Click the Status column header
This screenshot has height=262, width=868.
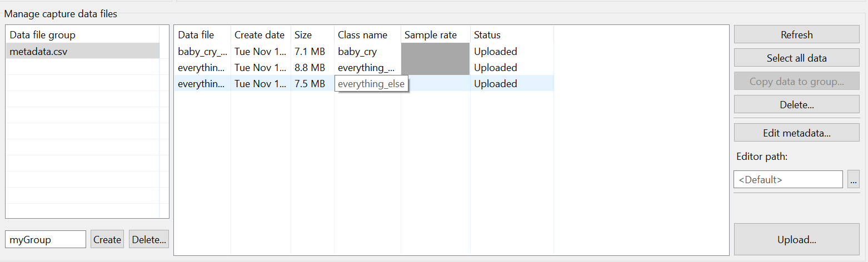point(511,35)
